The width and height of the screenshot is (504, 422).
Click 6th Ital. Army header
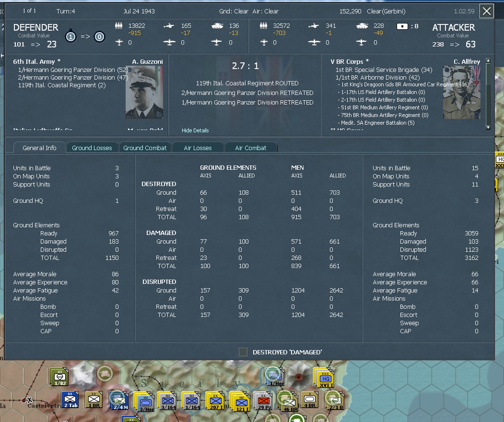36,61
